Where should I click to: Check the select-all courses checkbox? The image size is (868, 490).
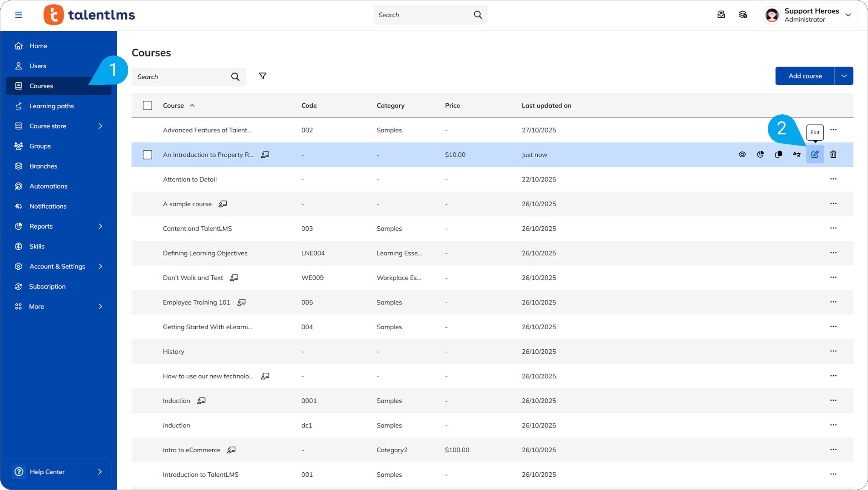(x=147, y=106)
